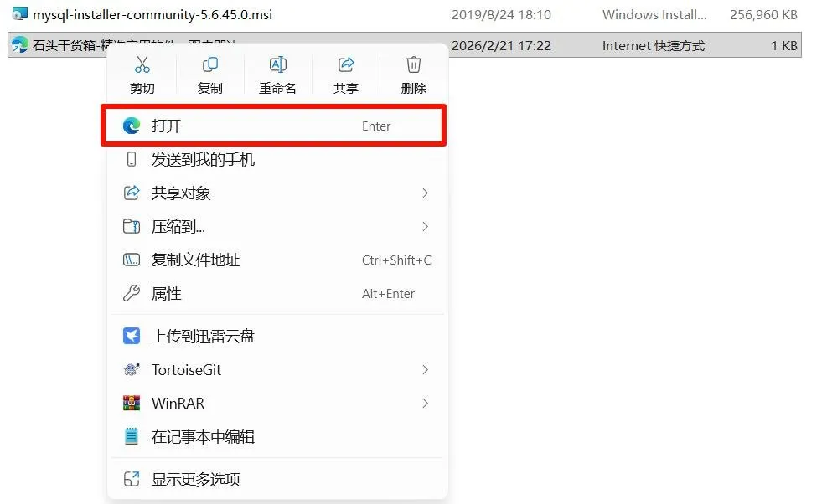
Task: Click the WinRAR books icon
Action: point(132,403)
